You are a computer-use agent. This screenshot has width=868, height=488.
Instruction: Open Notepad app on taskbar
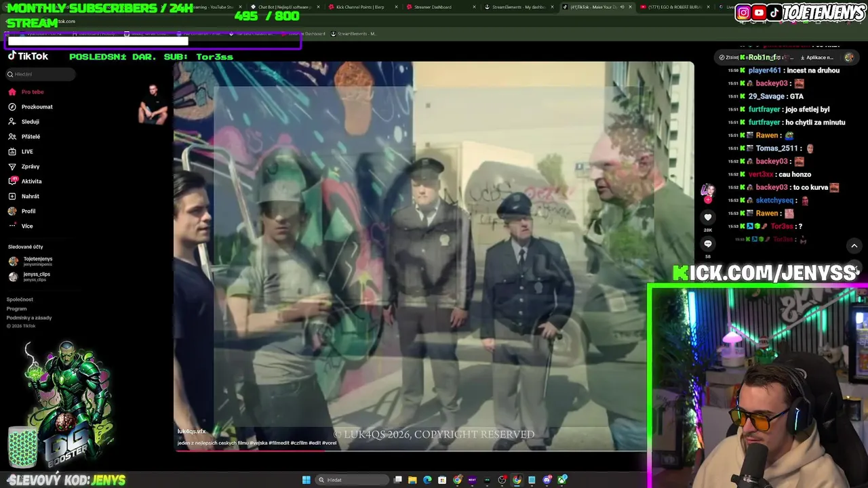[532, 480]
